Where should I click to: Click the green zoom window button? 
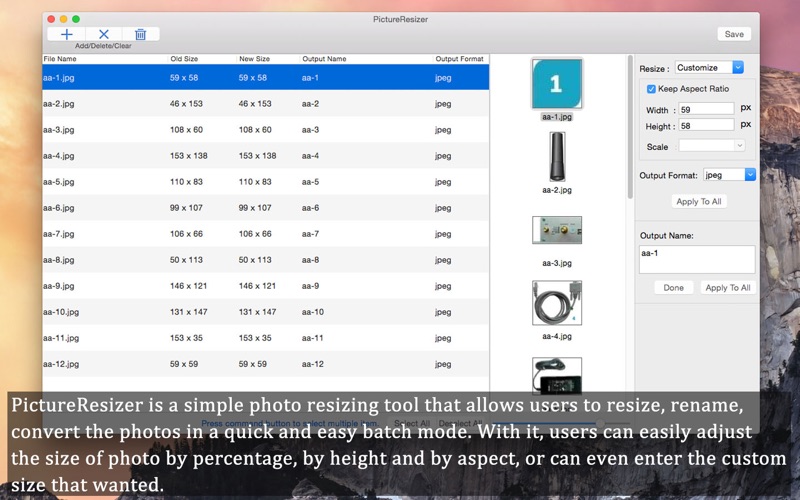click(76, 19)
